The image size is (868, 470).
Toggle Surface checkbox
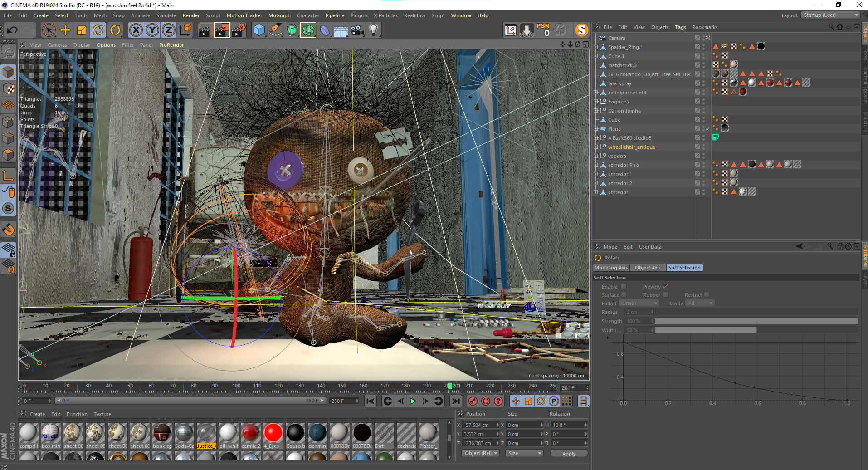click(x=624, y=295)
